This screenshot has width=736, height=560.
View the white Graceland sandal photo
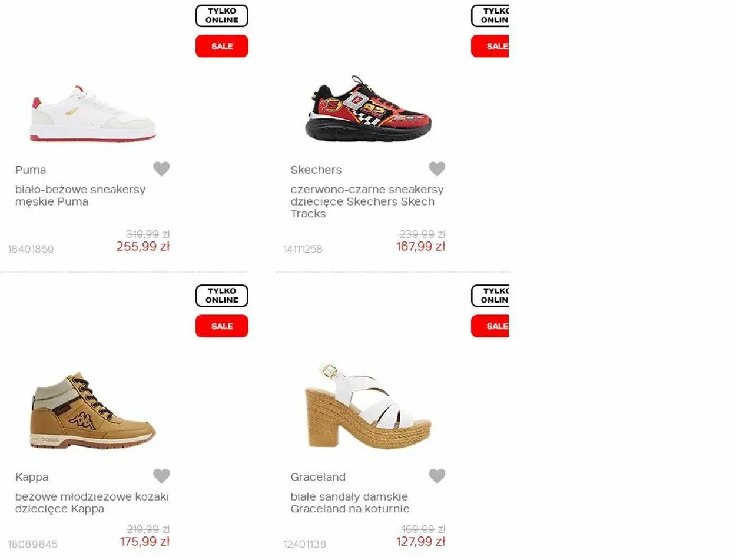(368, 406)
